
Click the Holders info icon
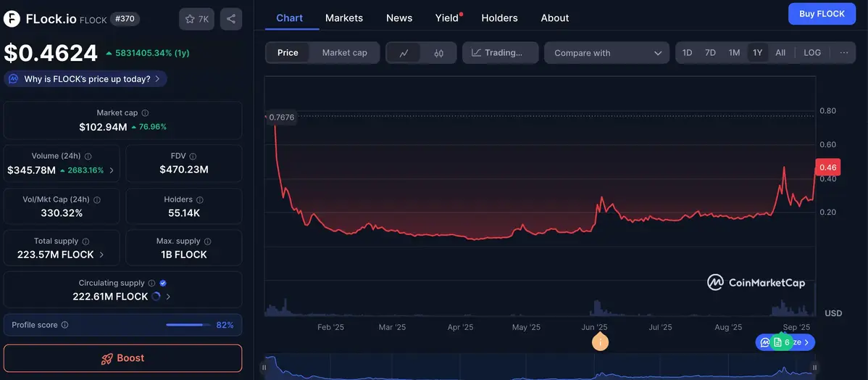200,199
